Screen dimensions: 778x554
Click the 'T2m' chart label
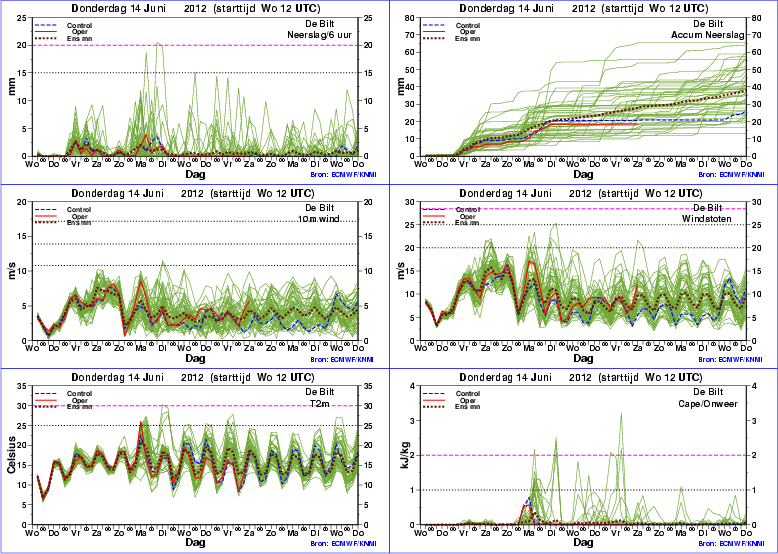(x=320, y=404)
